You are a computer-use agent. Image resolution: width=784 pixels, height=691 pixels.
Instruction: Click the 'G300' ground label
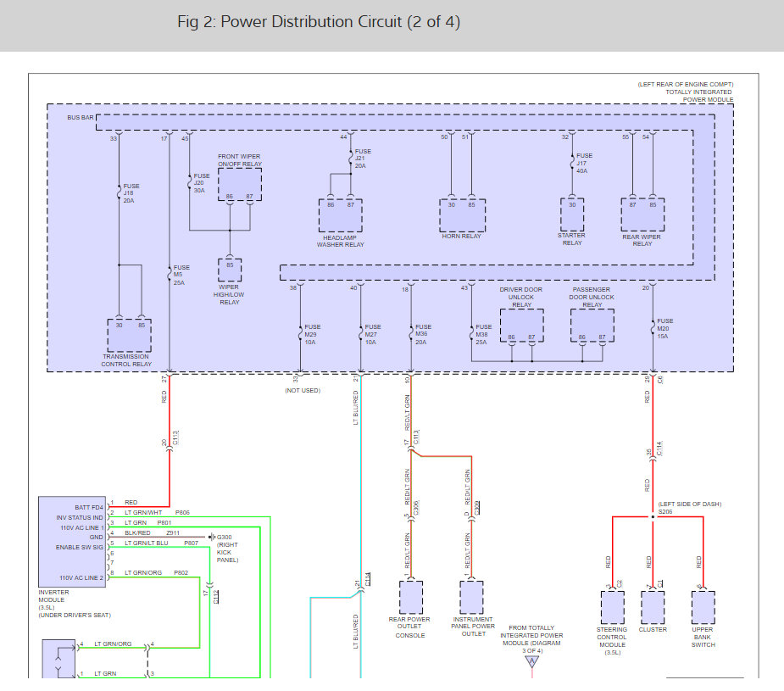[224, 537]
